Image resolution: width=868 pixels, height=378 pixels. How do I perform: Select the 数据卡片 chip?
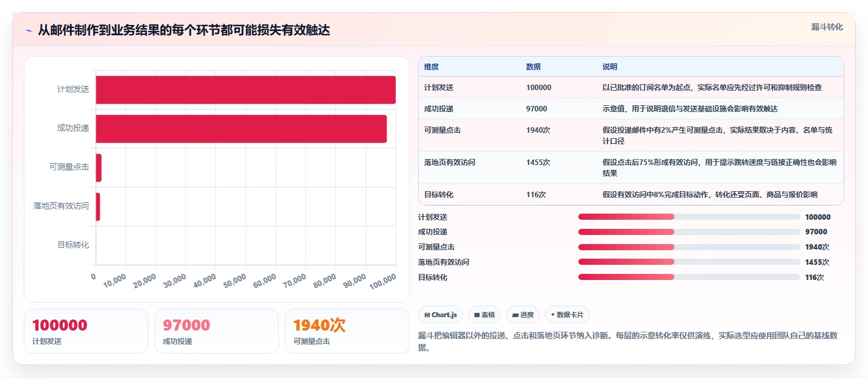pyautogui.click(x=567, y=315)
